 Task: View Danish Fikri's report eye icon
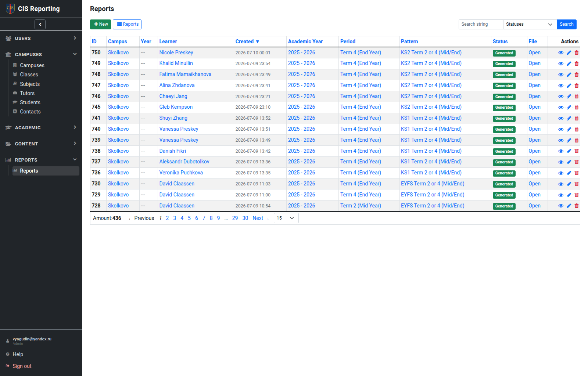(561, 151)
